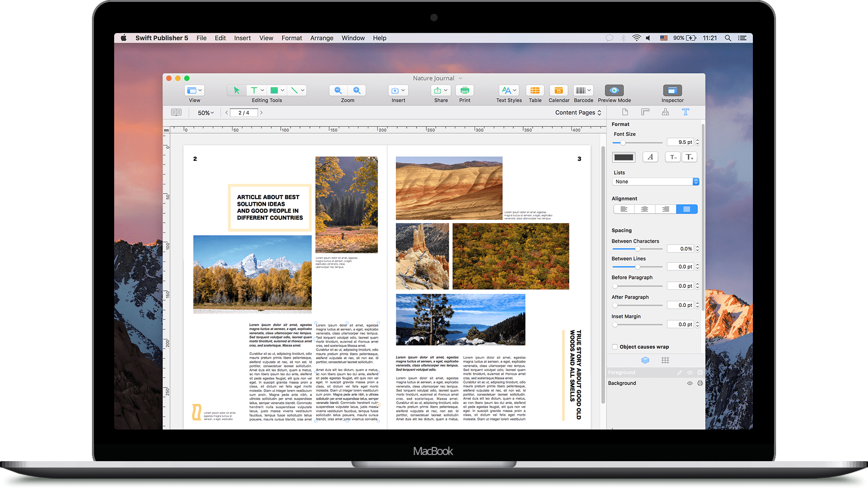Viewport: 868px width, 489px height.
Task: Zoom in using the magnifier icon
Action: 357,90
